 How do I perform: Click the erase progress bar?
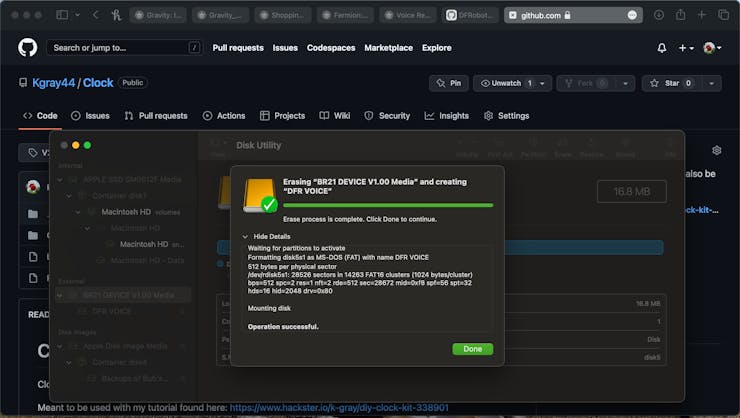click(388, 205)
